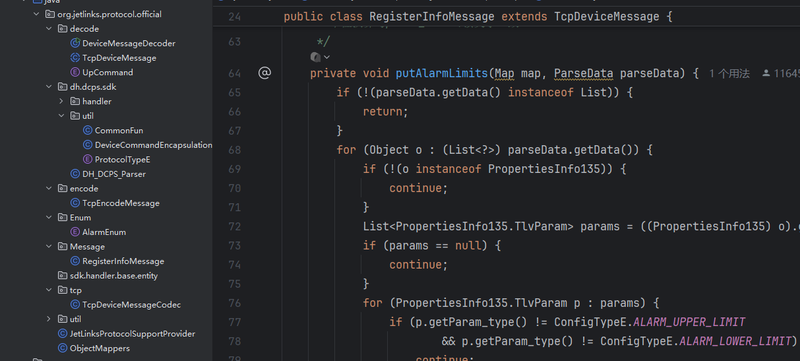Open the DeviceMessageDecoder class file
The image size is (800, 361).
click(129, 43)
